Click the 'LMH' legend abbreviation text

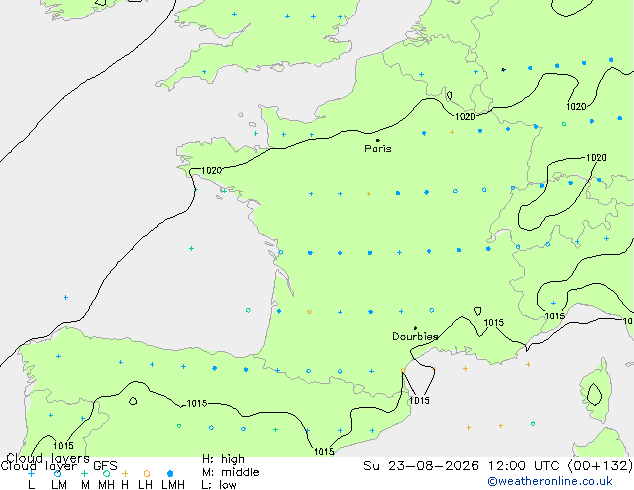tap(173, 484)
